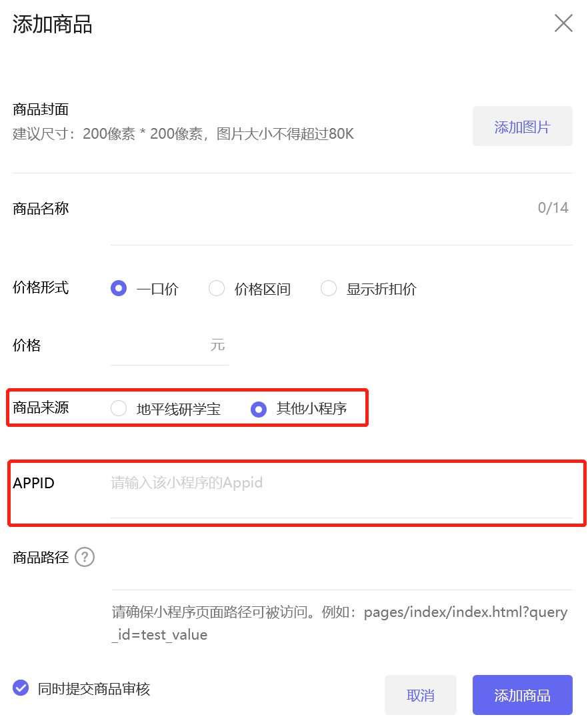This screenshot has height=721, width=588.
Task: Click the 添加图片 button
Action: click(x=522, y=127)
